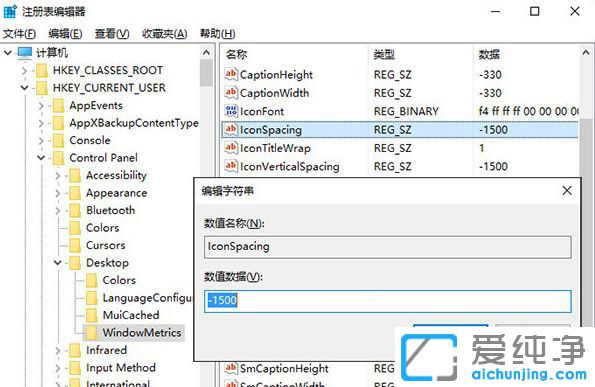Click the Bluetooth folder icon
The height and width of the screenshot is (387, 595).
tap(75, 211)
